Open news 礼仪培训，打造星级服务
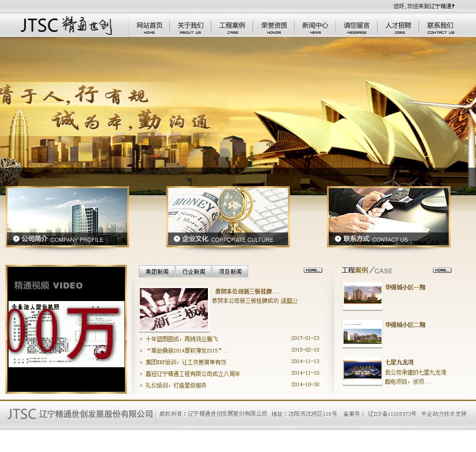 tap(176, 385)
